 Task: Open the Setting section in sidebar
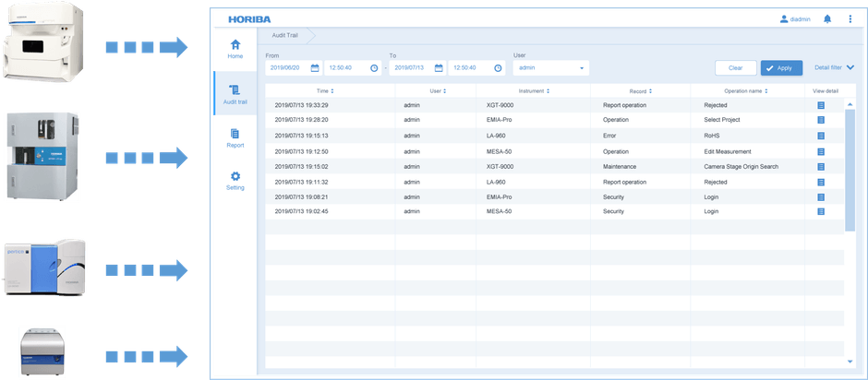pyautogui.click(x=235, y=181)
